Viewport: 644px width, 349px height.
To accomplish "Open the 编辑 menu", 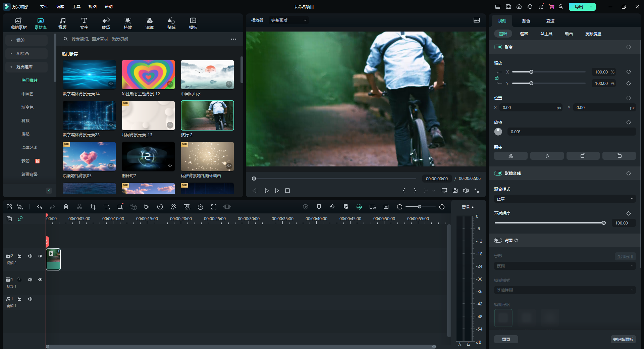I will [60, 7].
